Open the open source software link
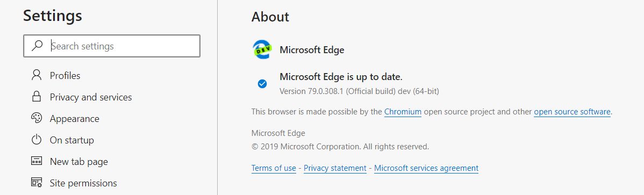Viewport: 644px width, 195px height. pyautogui.click(x=572, y=112)
